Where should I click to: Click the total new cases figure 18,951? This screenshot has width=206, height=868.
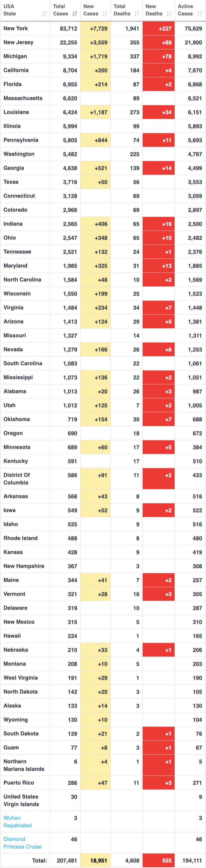point(99,860)
